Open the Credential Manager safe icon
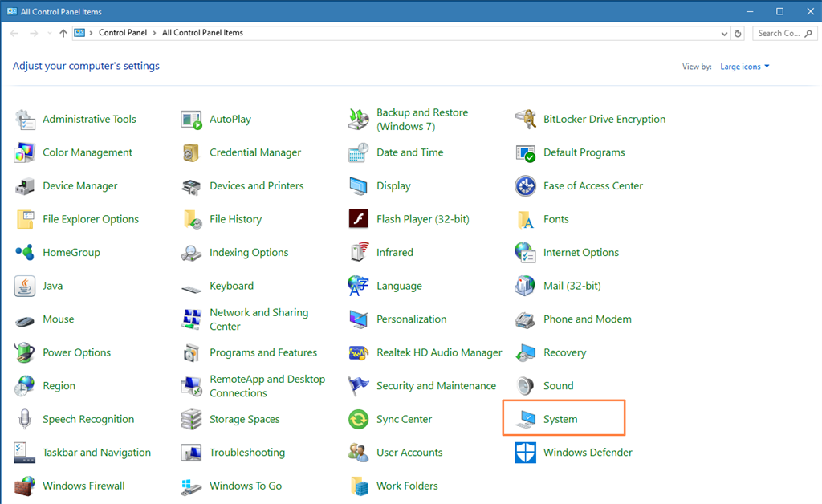 pyautogui.click(x=191, y=153)
